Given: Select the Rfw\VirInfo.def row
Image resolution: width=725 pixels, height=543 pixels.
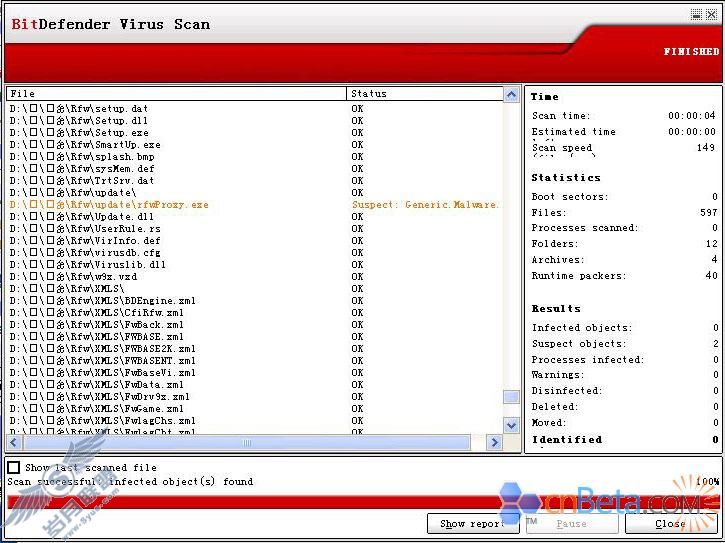Looking at the screenshot, I should tap(255, 241).
